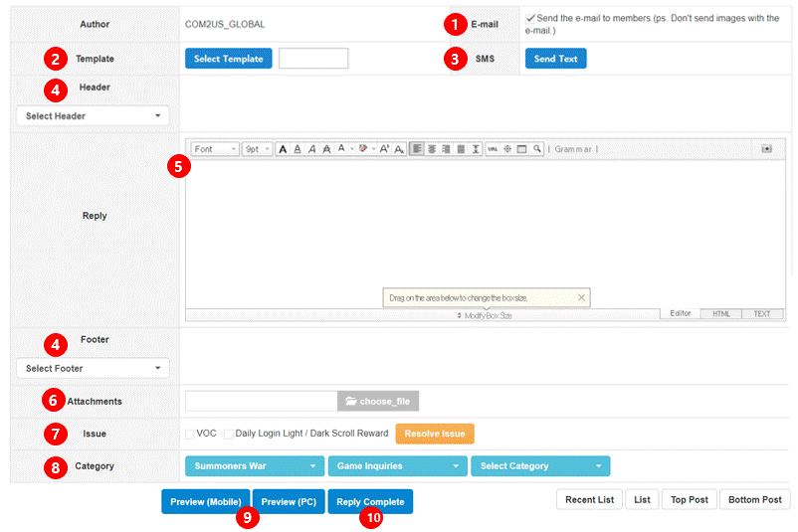The width and height of the screenshot is (798, 532).
Task: Open the Select Header dropdown
Action: pos(93,116)
